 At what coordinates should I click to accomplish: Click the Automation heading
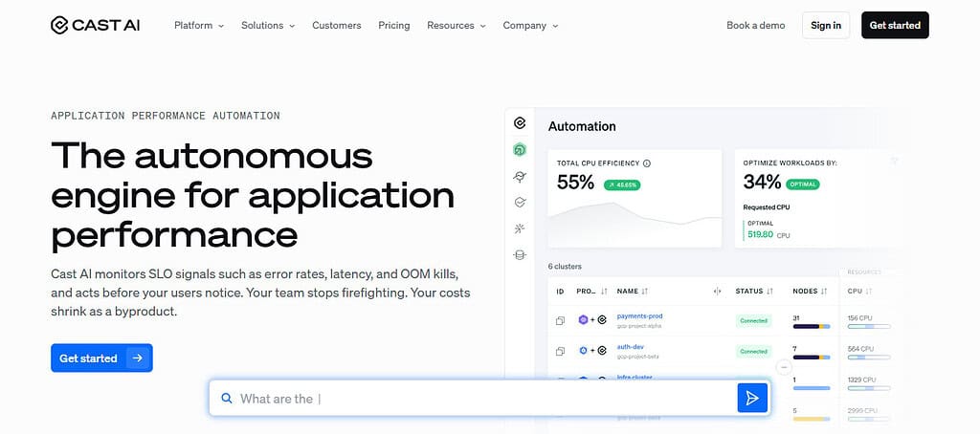tap(582, 126)
